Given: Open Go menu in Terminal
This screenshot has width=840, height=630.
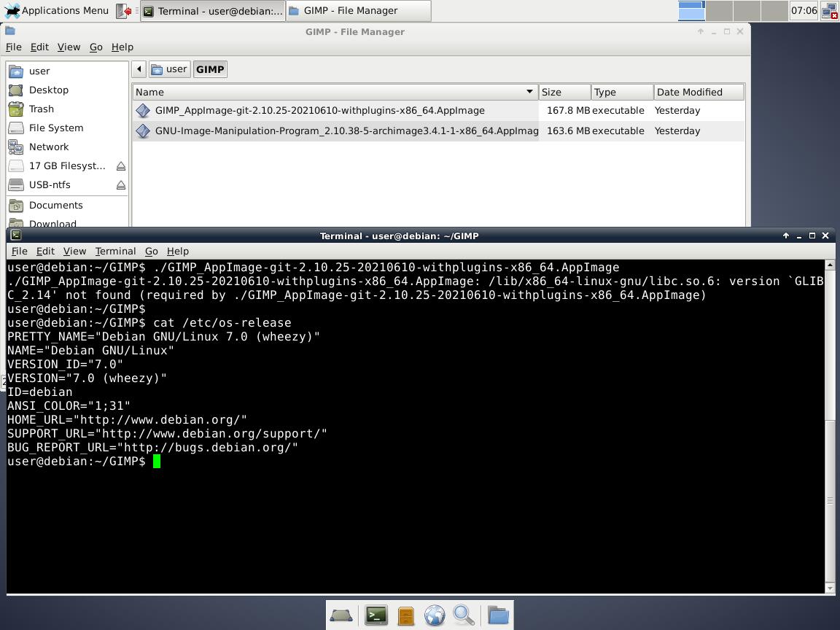Looking at the screenshot, I should (x=151, y=252).
